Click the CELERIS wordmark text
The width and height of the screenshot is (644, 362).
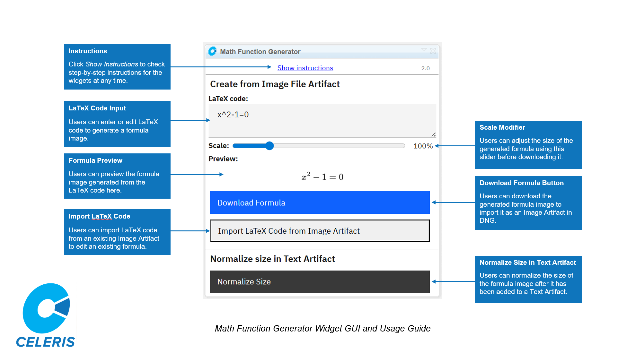pyautogui.click(x=46, y=342)
